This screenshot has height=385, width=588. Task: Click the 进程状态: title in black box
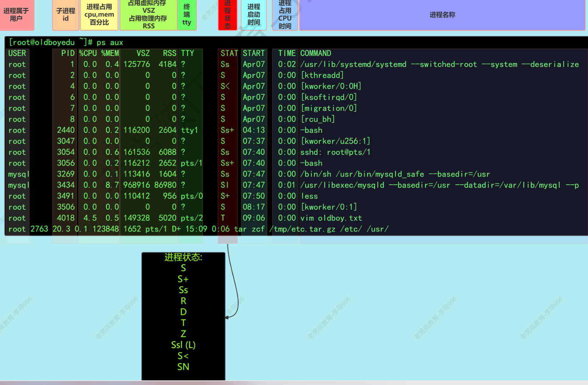pos(183,257)
